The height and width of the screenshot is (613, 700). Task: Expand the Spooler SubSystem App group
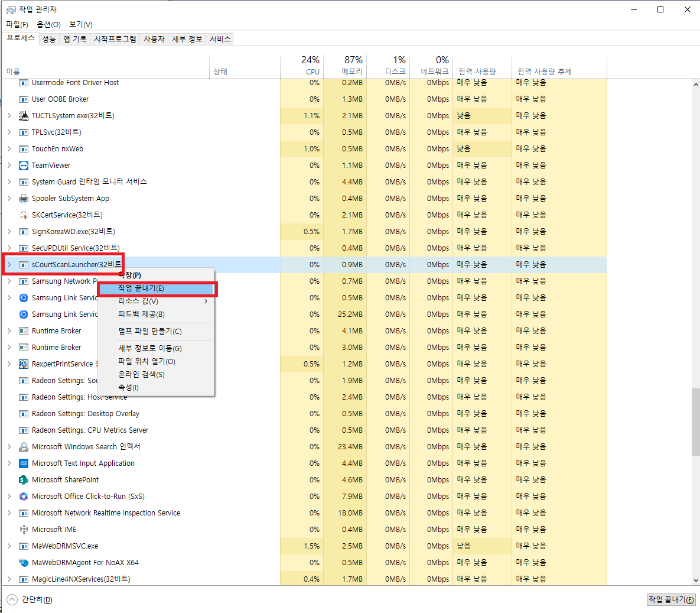click(x=9, y=199)
